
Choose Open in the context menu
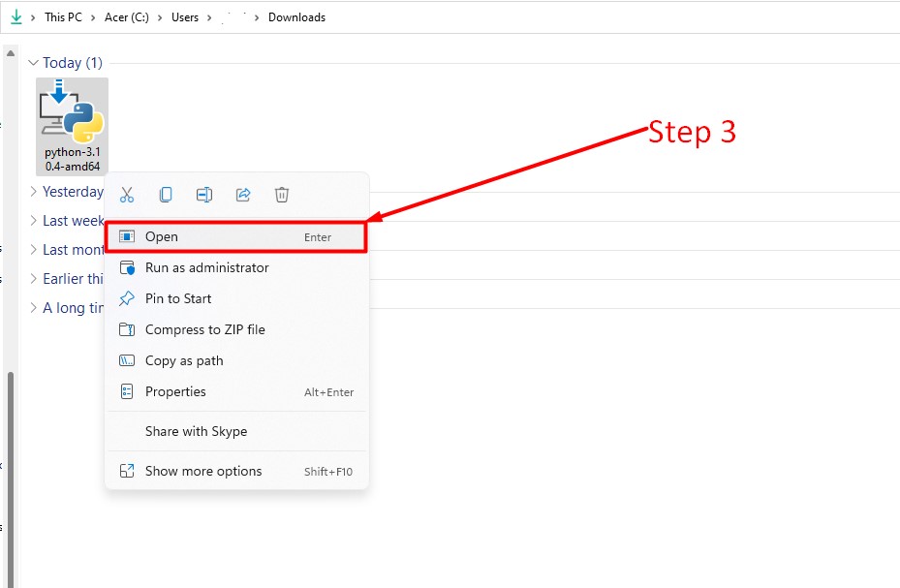click(x=236, y=237)
